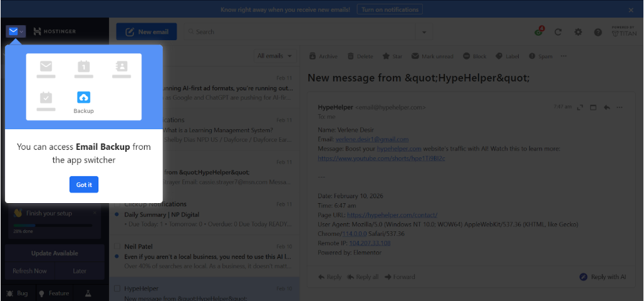Image resolution: width=644 pixels, height=301 pixels.
Task: Star the current message
Action: click(x=392, y=56)
